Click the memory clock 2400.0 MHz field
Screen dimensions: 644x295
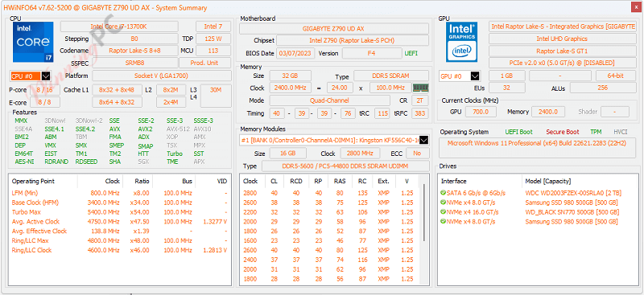290,88
